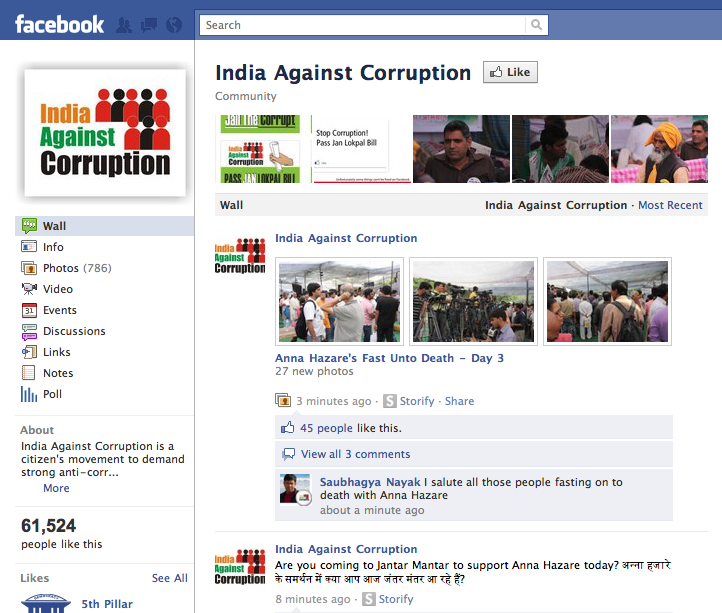Click the Poll bar chart icon

[29, 394]
